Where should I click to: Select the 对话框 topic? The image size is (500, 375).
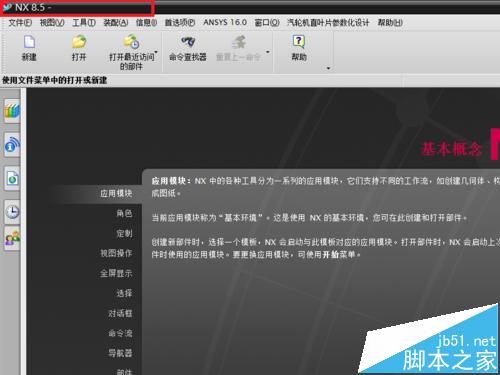pyautogui.click(x=120, y=313)
